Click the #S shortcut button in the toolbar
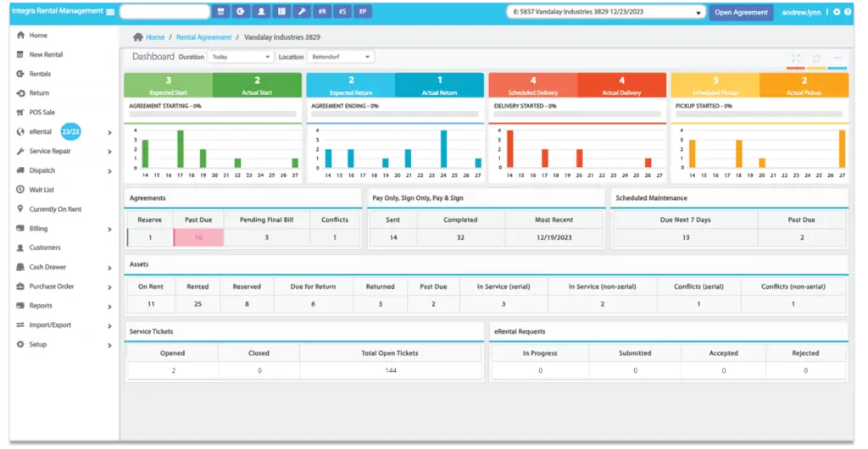868x449 pixels. tap(342, 12)
